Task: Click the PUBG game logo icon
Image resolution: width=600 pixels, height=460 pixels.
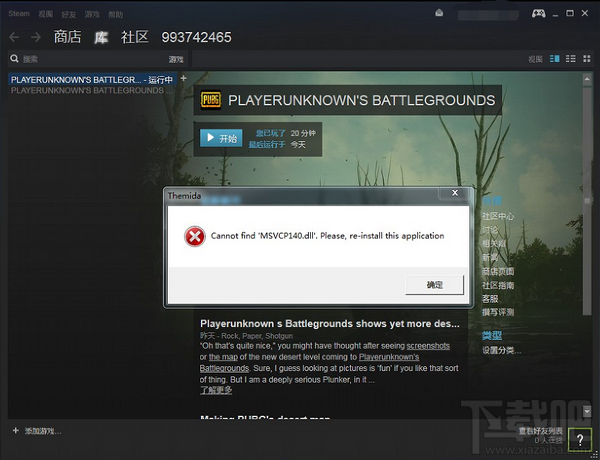Action: pyautogui.click(x=211, y=100)
